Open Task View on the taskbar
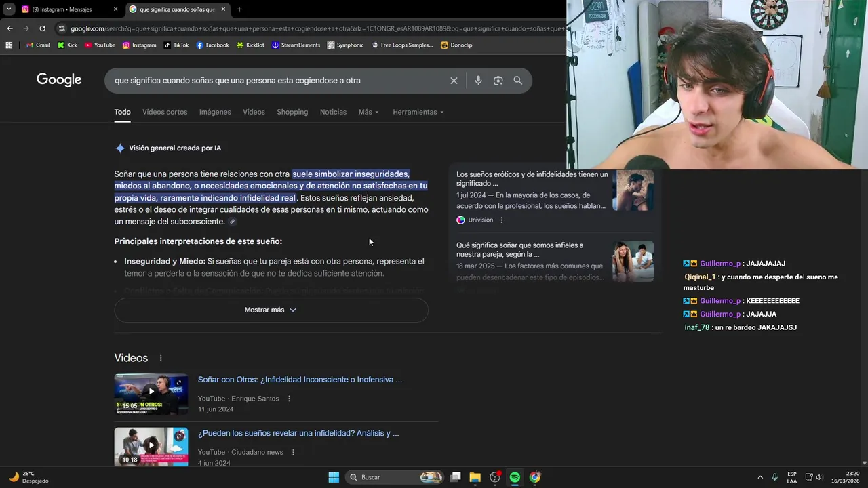Viewport: 868px width, 488px height. 456,477
